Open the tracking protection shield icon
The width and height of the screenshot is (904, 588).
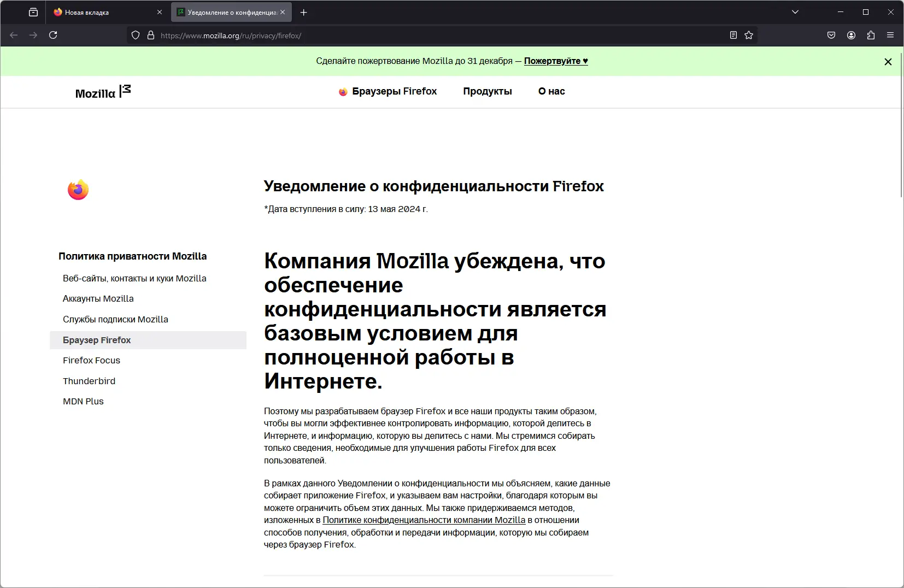pos(136,35)
